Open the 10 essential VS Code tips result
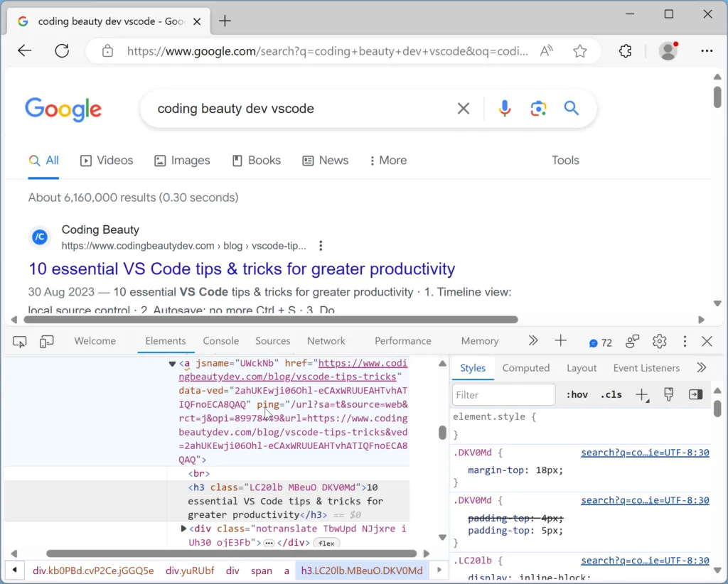728x584 pixels. [242, 269]
